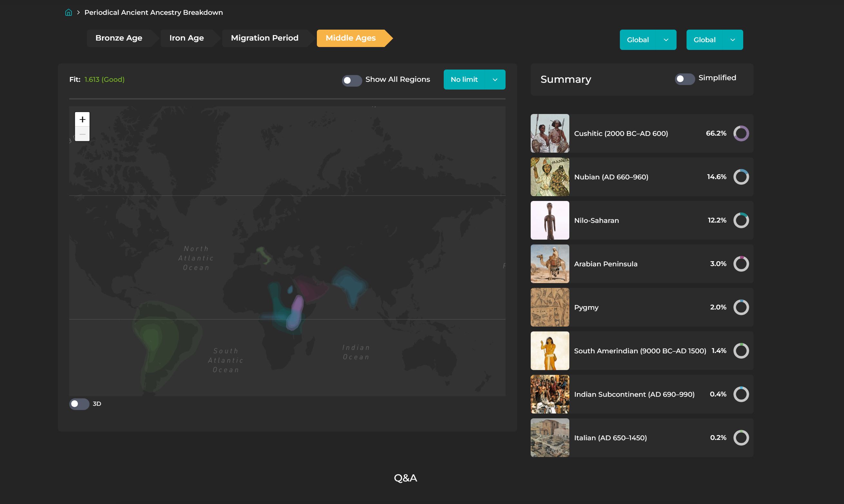Click the 66.2% Cushitic percentage
The width and height of the screenshot is (844, 504).
click(x=716, y=133)
